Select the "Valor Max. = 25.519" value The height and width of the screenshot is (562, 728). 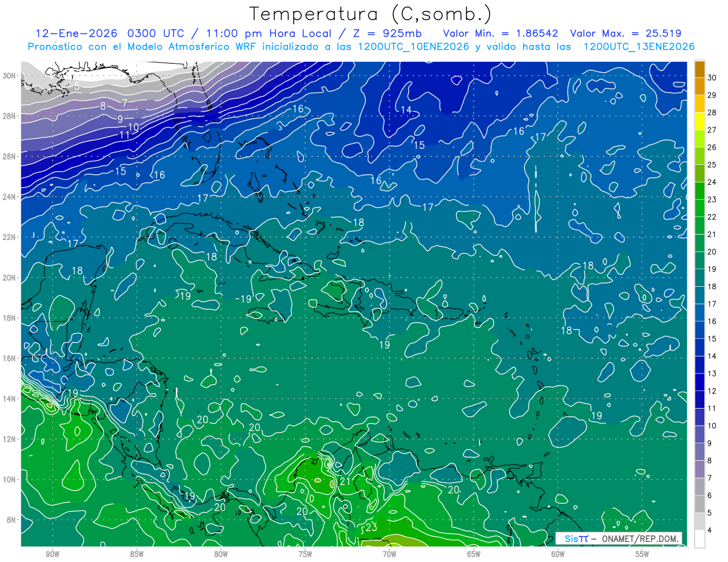click(x=625, y=33)
